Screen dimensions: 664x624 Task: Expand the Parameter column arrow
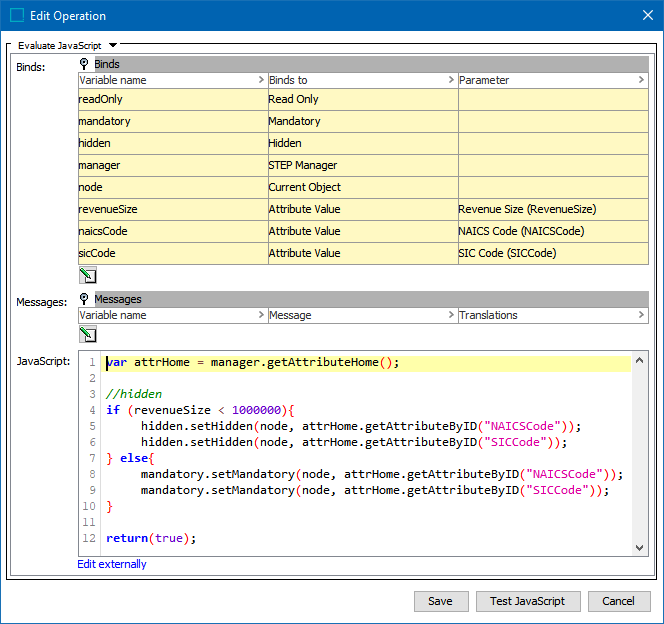tap(641, 80)
